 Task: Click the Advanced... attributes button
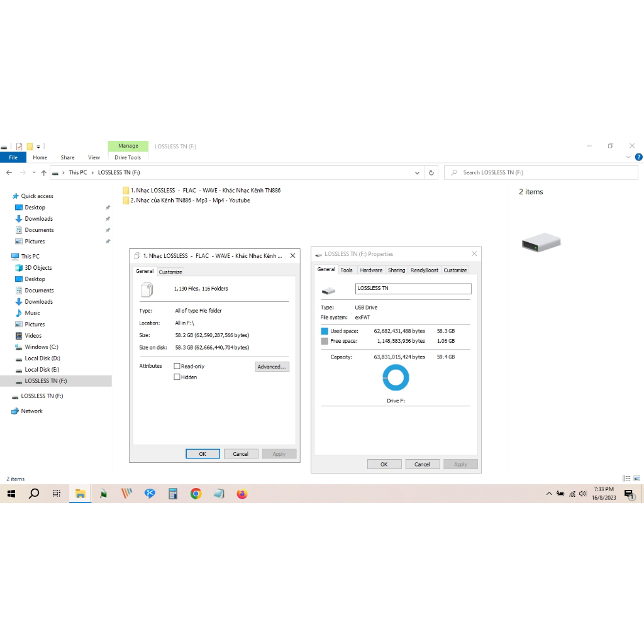[272, 367]
